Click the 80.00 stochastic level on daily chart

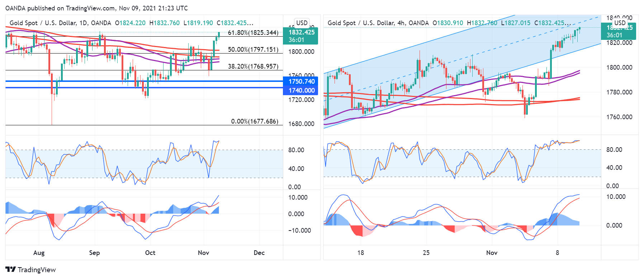pos(296,150)
